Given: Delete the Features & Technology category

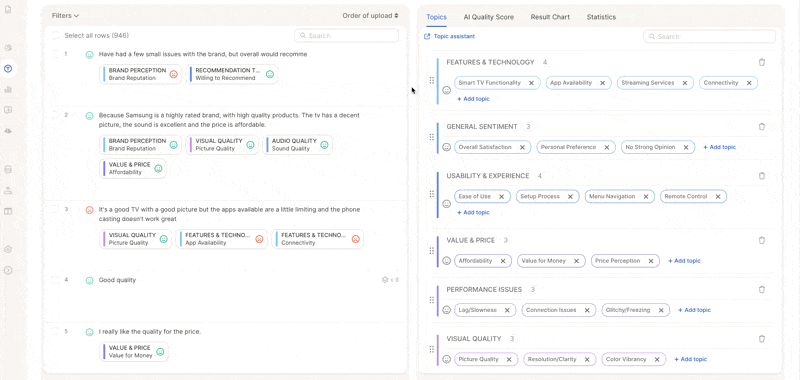Looking at the screenshot, I should click(762, 62).
